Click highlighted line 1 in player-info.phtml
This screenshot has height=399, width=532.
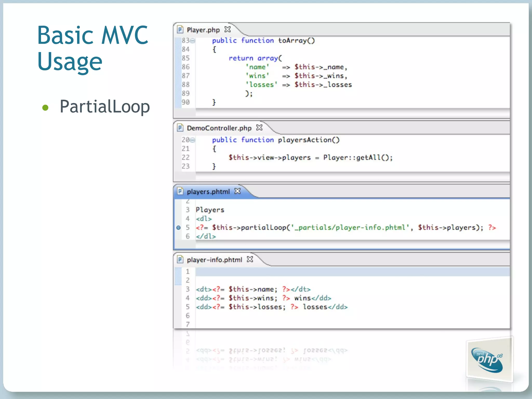[353, 272]
